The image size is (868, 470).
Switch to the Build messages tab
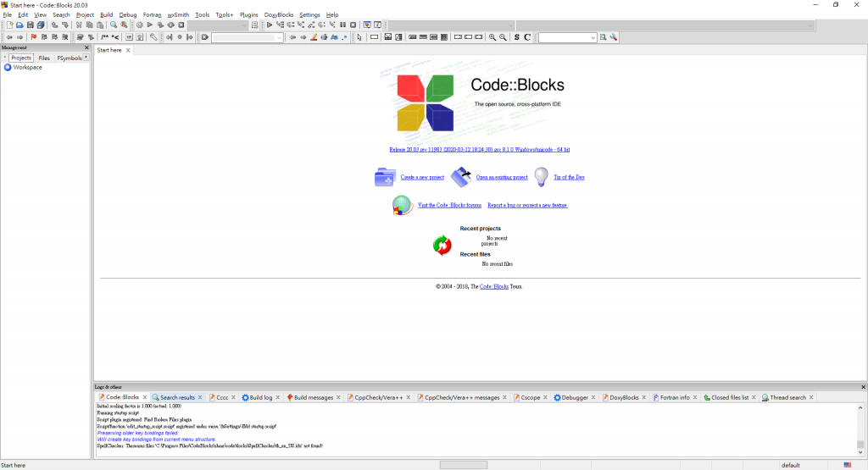click(x=314, y=397)
